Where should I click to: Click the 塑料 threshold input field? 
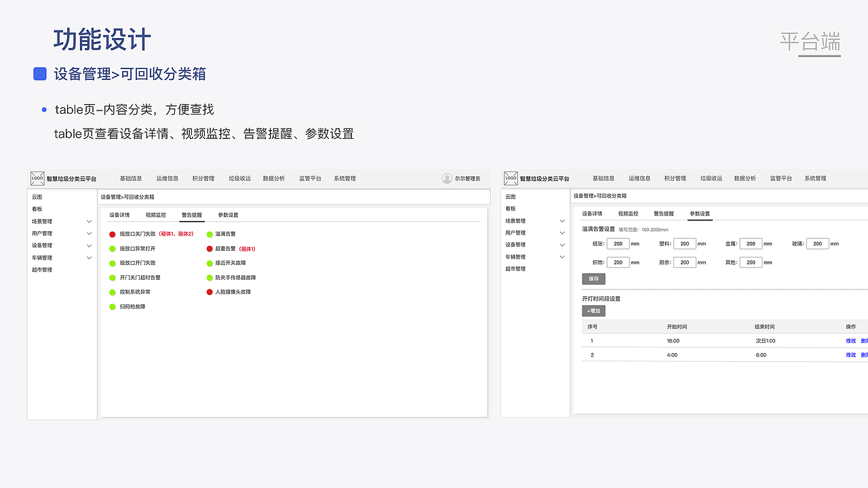click(685, 244)
